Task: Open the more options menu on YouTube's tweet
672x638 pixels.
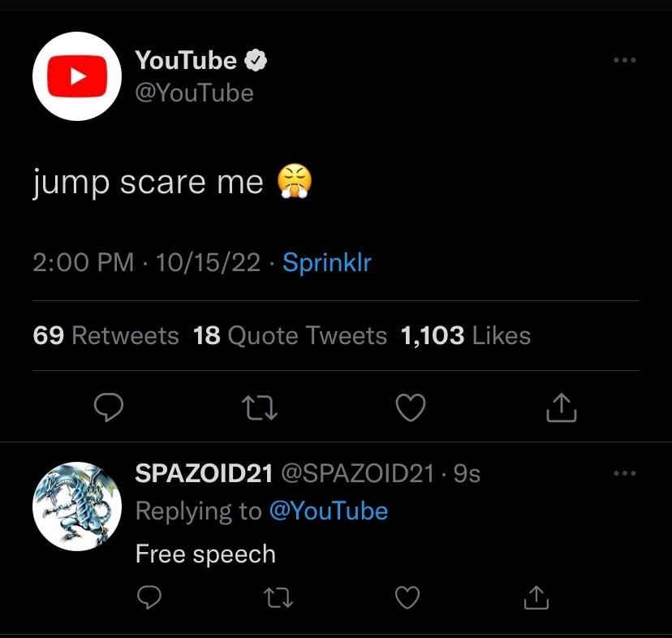Action: pos(623,58)
